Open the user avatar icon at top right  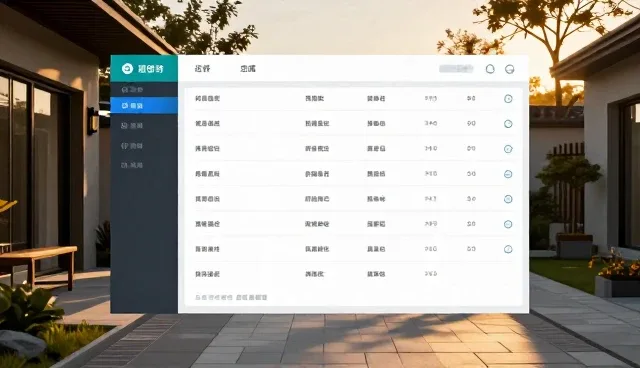pyautogui.click(x=509, y=69)
